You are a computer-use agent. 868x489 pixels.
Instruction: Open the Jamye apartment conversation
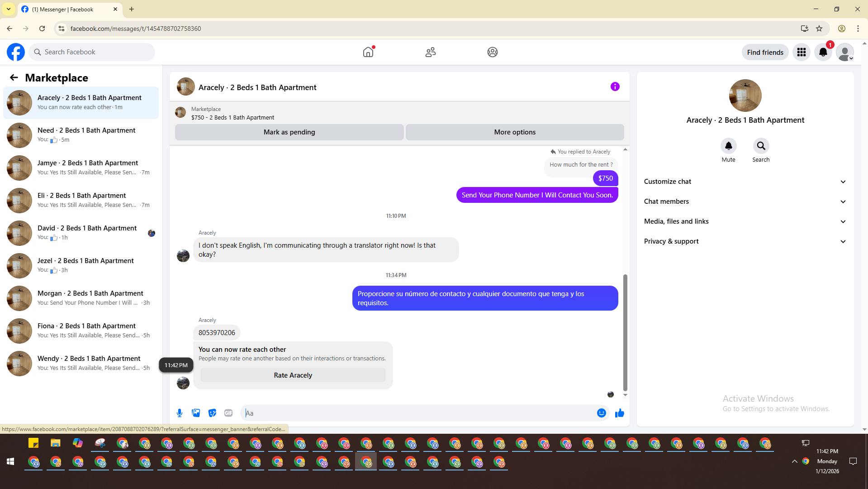point(81,168)
